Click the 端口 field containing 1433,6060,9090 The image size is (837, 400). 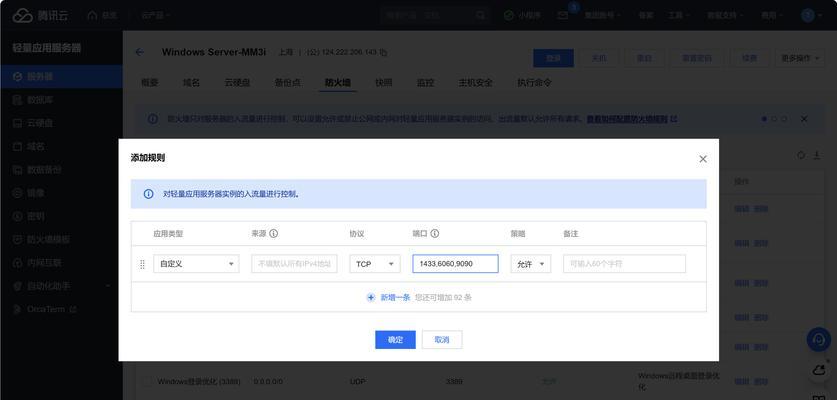455,264
